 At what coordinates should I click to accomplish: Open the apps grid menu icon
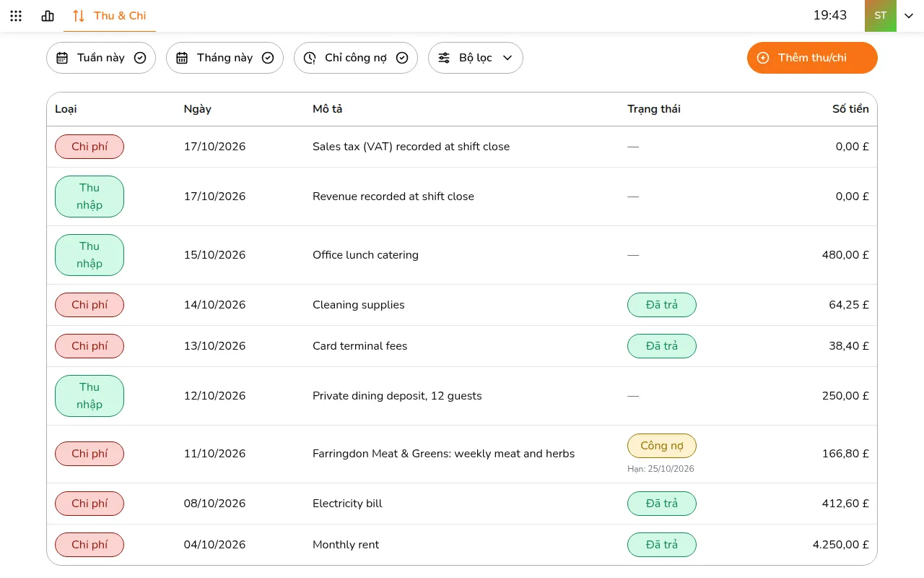pos(16,16)
